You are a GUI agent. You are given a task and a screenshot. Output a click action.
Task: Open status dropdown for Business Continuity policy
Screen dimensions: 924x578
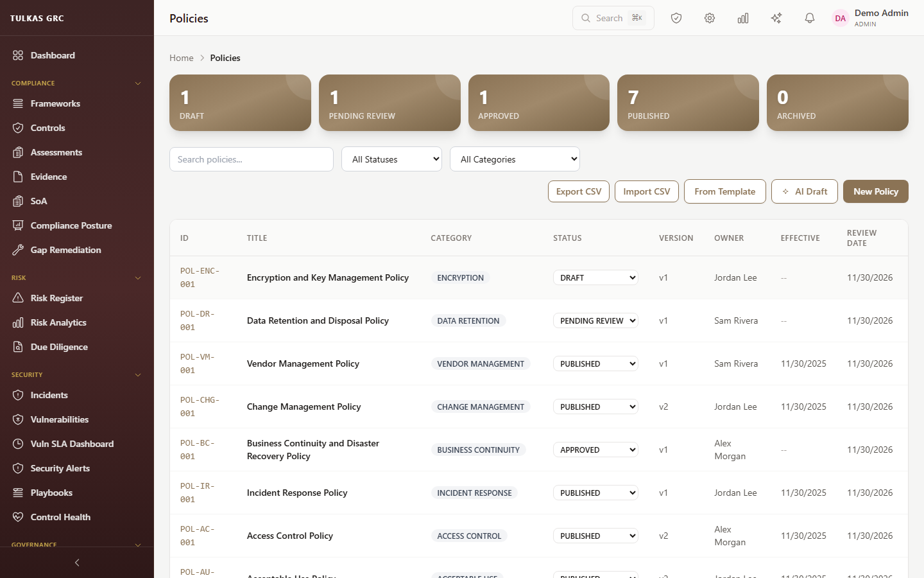point(595,450)
